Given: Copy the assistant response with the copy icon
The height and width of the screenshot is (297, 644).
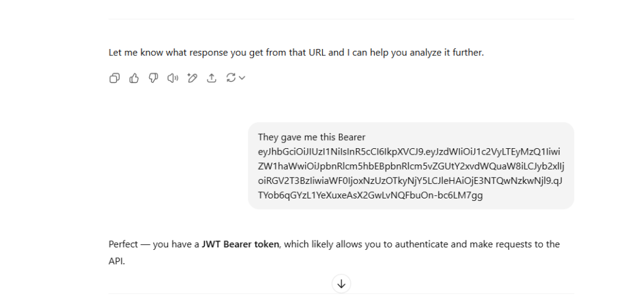Looking at the screenshot, I should pyautogui.click(x=114, y=78).
